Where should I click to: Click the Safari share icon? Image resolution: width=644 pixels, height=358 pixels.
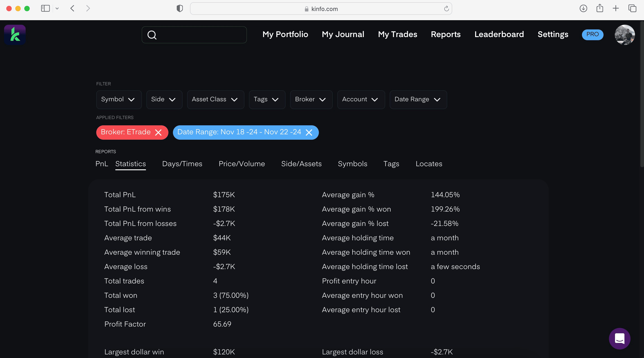[599, 9]
